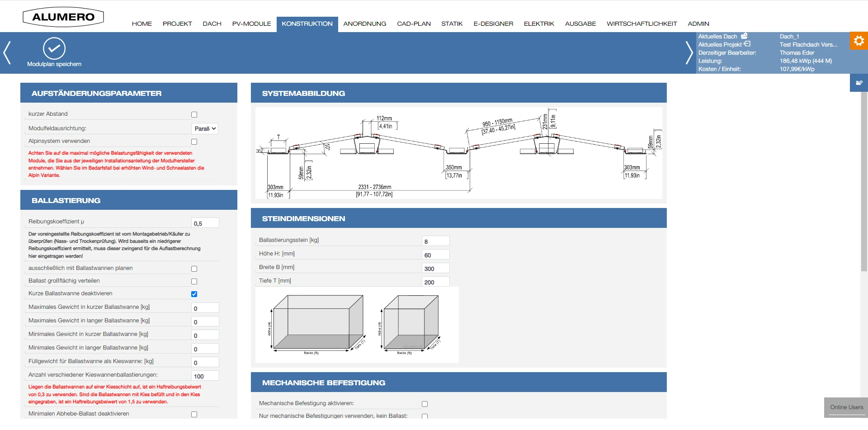The height and width of the screenshot is (430, 868).
Task: Click the left arrow to go back
Action: click(7, 53)
